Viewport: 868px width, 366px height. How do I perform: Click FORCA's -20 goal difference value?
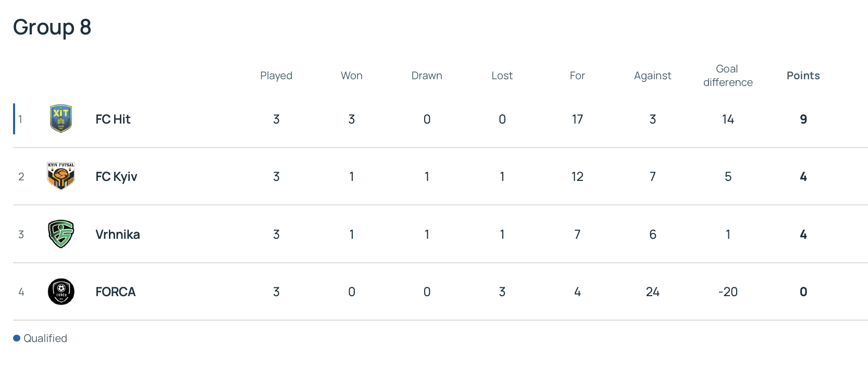(728, 292)
